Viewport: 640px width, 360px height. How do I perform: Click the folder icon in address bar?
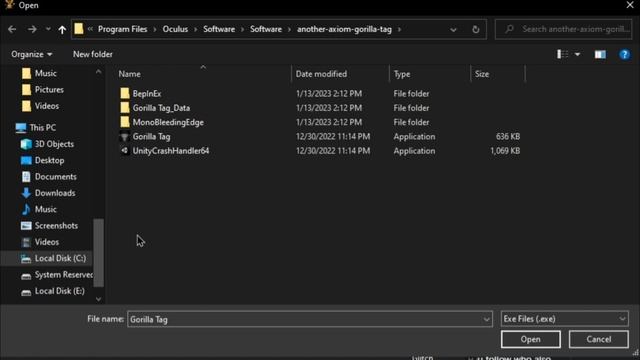(x=79, y=29)
